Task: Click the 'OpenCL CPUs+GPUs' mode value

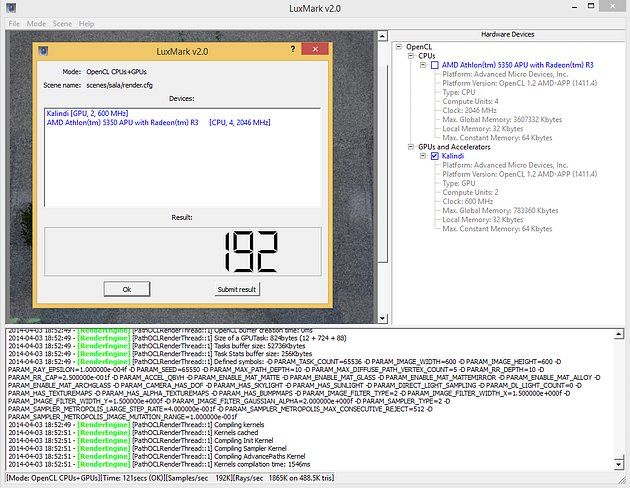Action: click(117, 72)
